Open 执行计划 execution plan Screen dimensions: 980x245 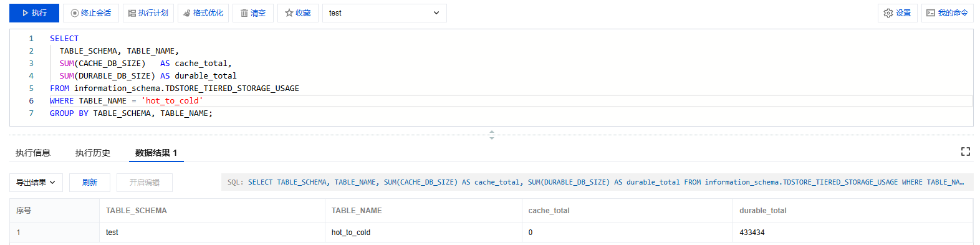coord(148,13)
